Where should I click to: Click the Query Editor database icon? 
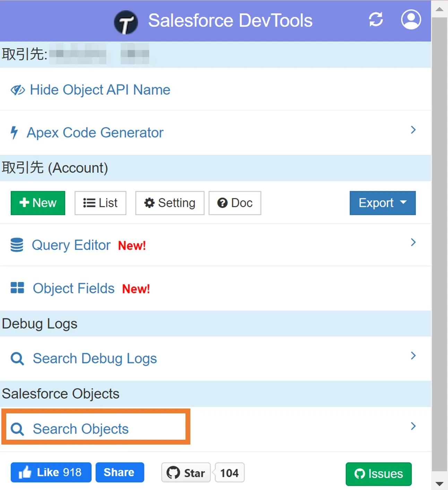point(17,245)
